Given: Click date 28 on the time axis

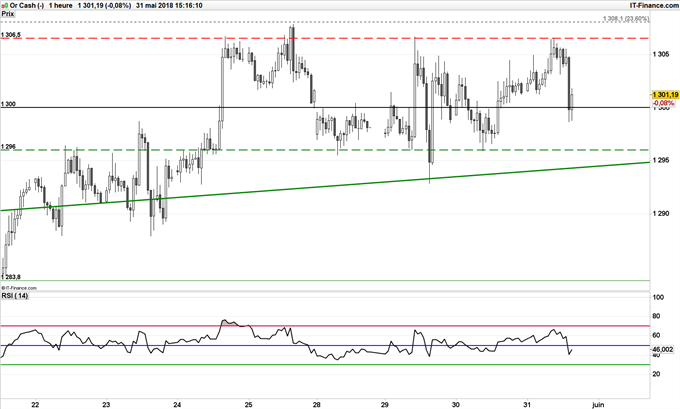Looking at the screenshot, I should pyautogui.click(x=317, y=405).
